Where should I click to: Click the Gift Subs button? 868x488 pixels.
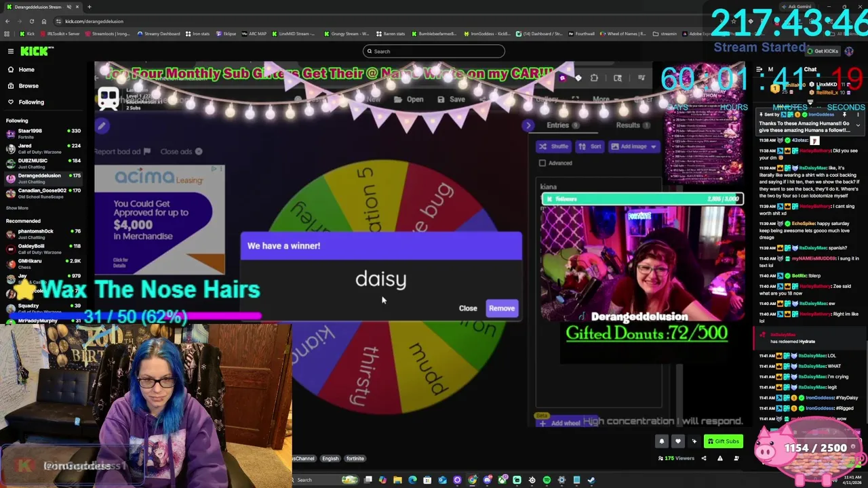pos(723,441)
